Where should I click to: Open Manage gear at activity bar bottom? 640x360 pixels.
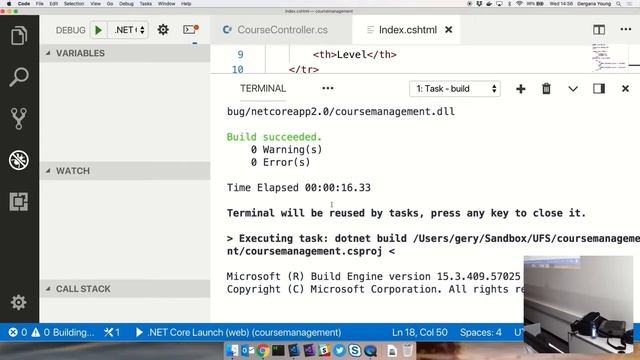click(x=19, y=302)
